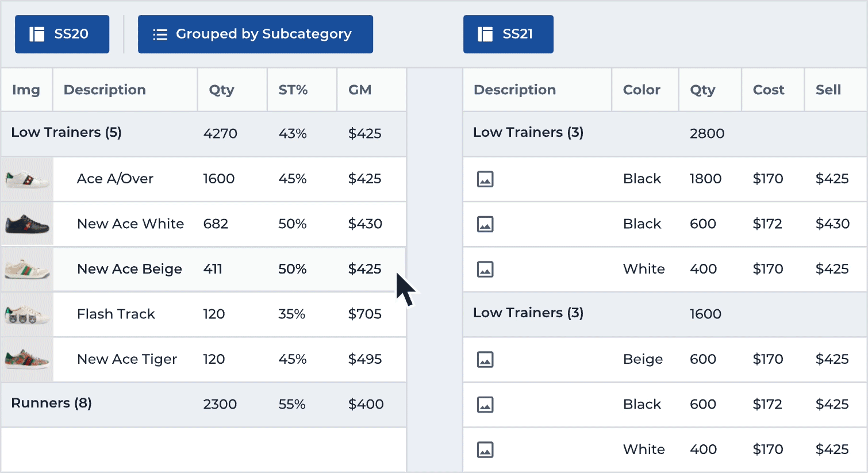Click image placeholder in White 400 first group

pyautogui.click(x=485, y=269)
